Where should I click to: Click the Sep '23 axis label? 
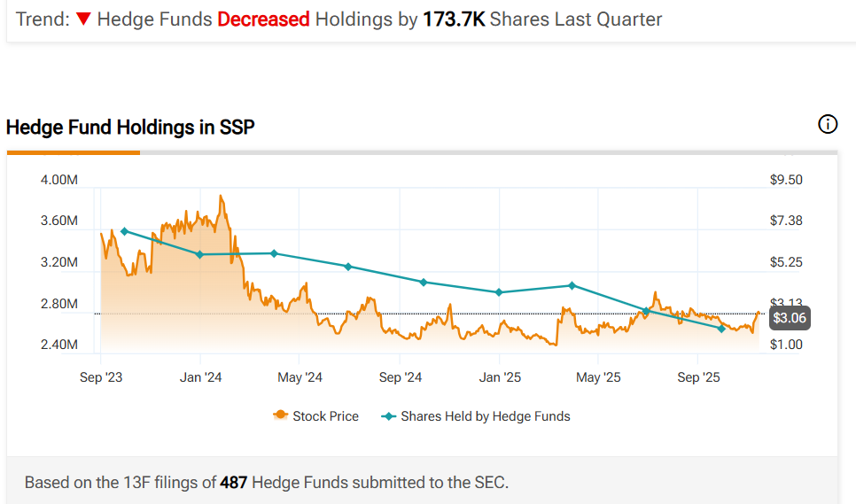[x=101, y=377]
